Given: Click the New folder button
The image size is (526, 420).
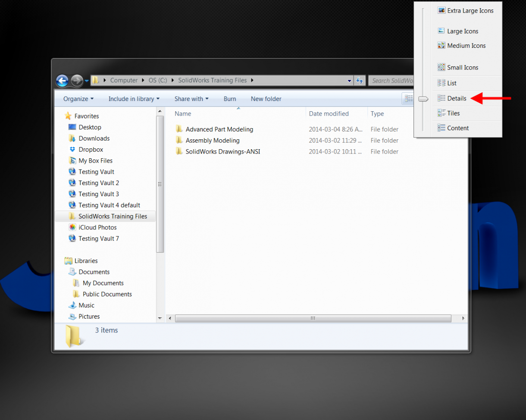Looking at the screenshot, I should [266, 99].
